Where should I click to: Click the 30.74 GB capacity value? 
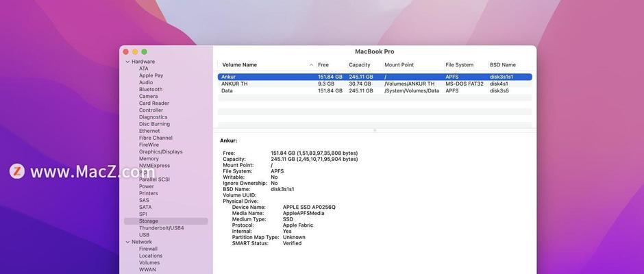tap(360, 84)
